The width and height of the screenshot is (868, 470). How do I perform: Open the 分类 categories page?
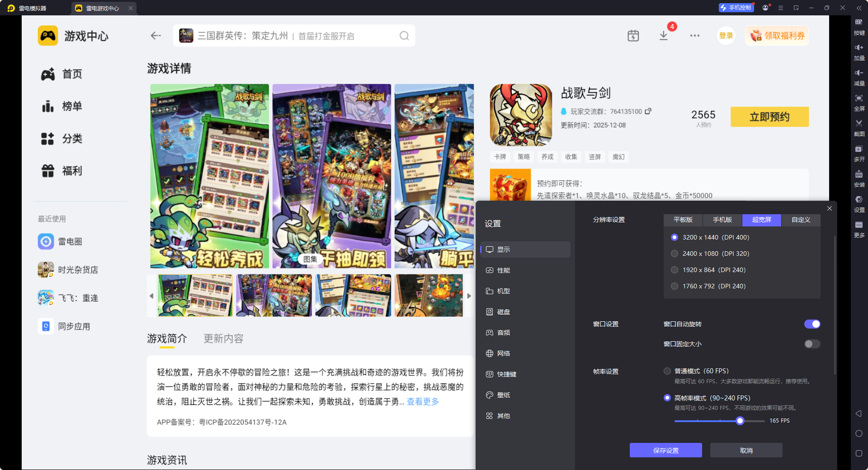coord(62,139)
